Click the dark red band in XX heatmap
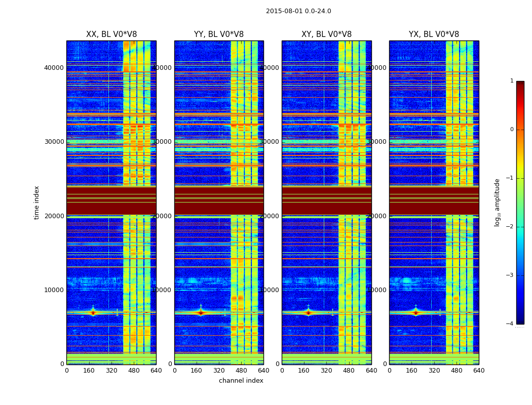 tap(111, 200)
